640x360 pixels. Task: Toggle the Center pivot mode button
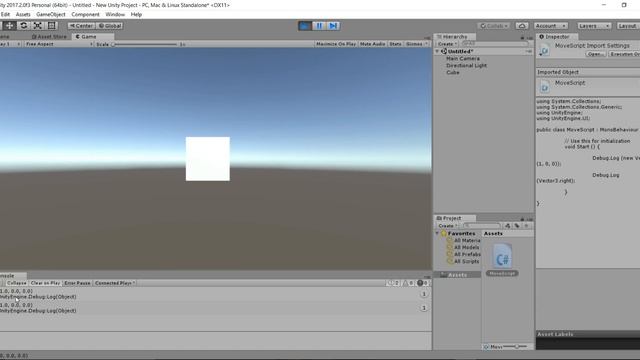coord(81,26)
